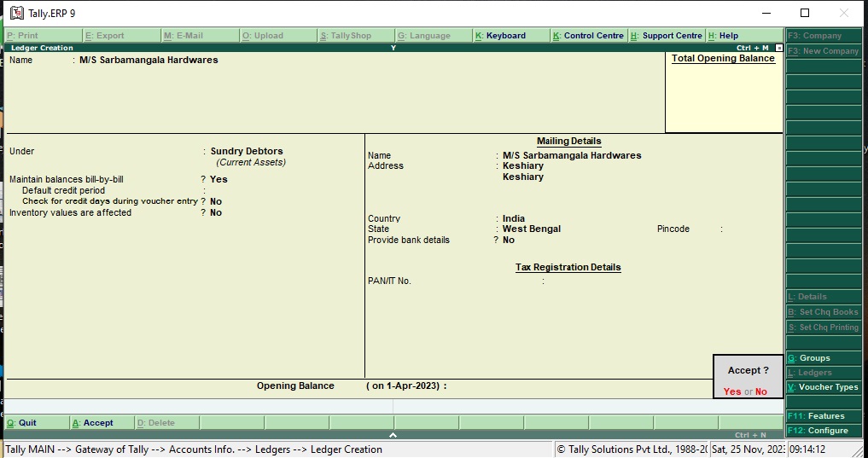Click the O: Upload button
868x458 pixels.
(279, 36)
